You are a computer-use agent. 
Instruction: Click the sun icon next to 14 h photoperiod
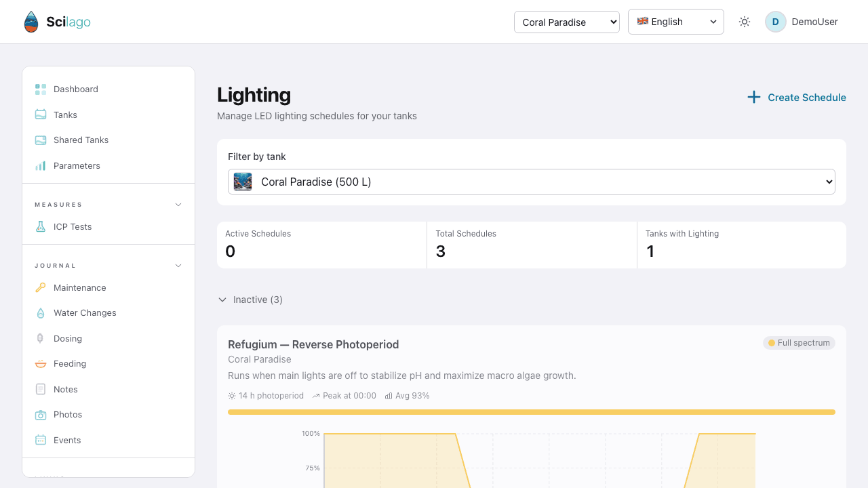coord(232,396)
